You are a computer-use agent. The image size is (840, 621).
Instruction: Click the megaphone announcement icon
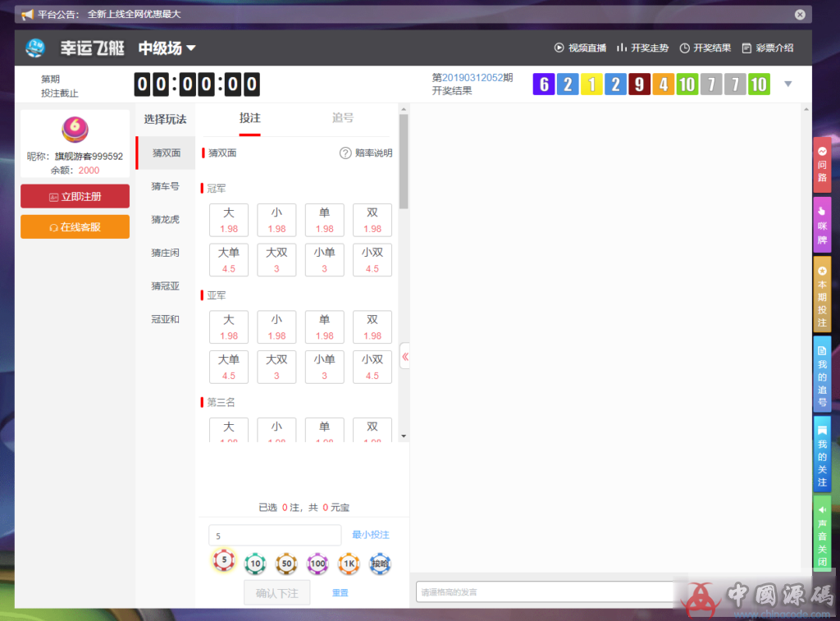tap(27, 15)
